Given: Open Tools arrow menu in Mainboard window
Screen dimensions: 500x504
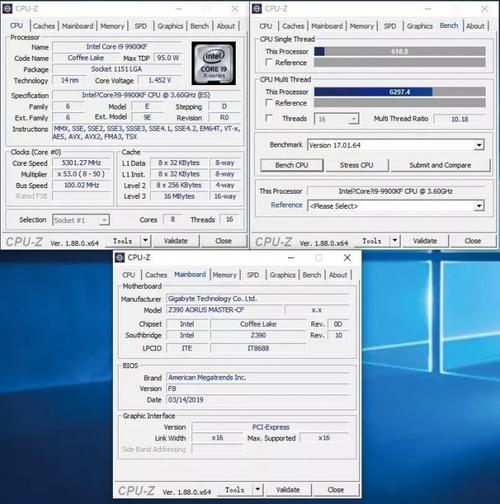Looking at the screenshot, I should [258, 489].
